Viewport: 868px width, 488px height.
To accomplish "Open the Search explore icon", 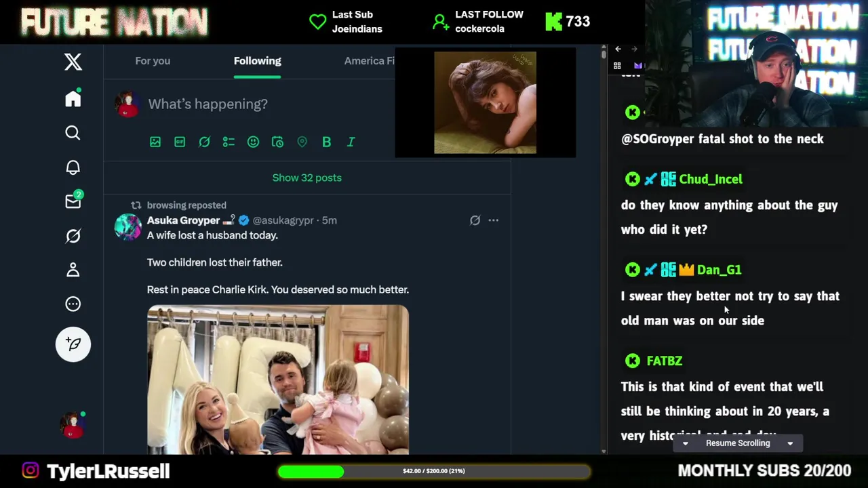I will [73, 133].
